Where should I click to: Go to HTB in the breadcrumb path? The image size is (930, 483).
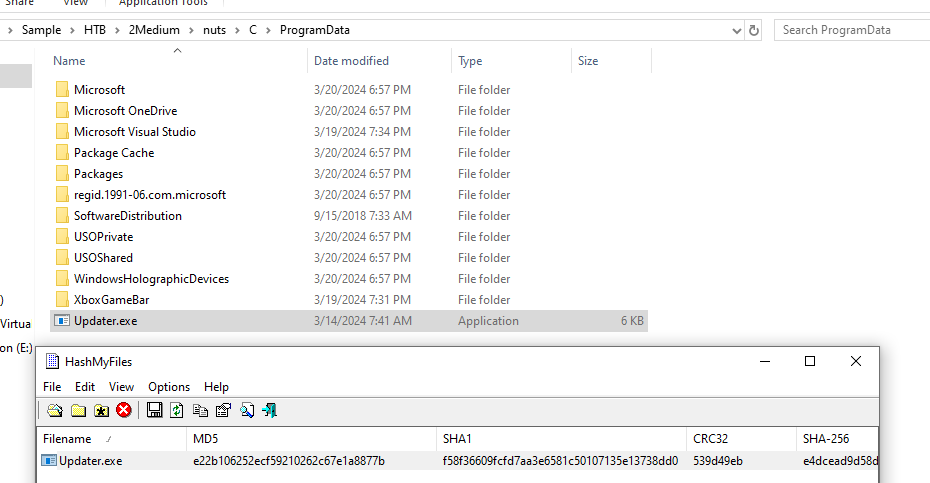95,30
